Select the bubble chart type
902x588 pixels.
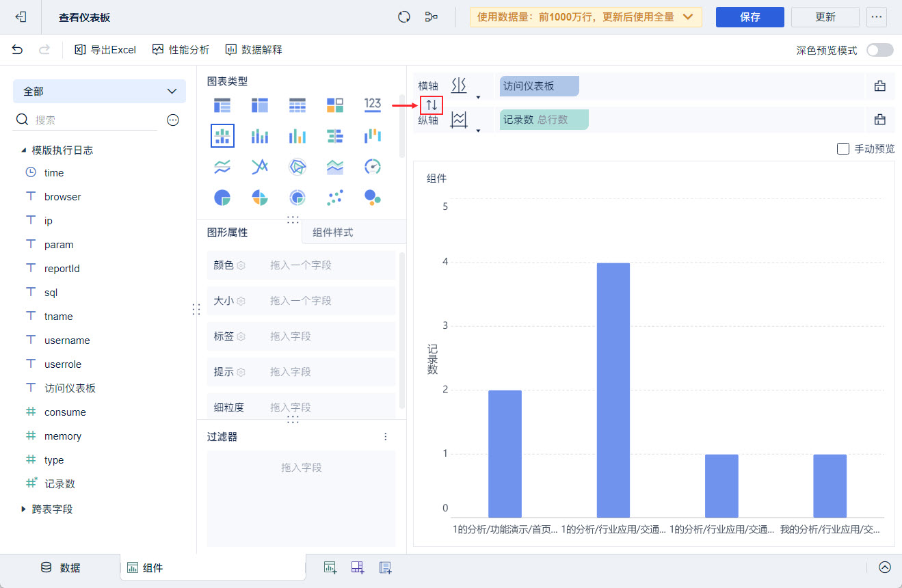coord(372,198)
